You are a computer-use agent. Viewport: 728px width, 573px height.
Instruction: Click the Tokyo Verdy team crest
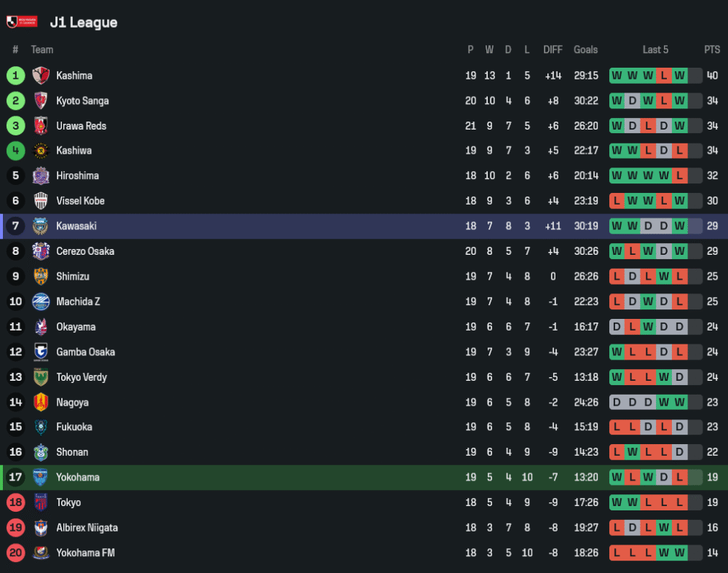[x=41, y=377]
